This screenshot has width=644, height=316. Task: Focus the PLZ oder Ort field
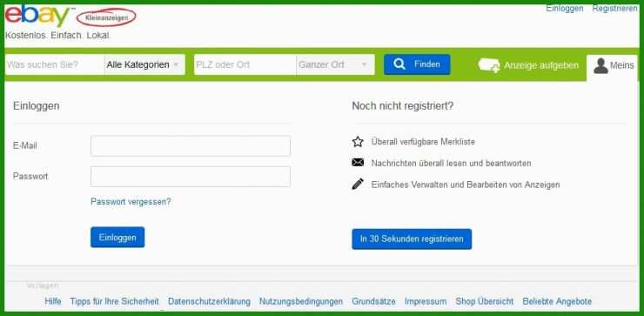click(245, 64)
